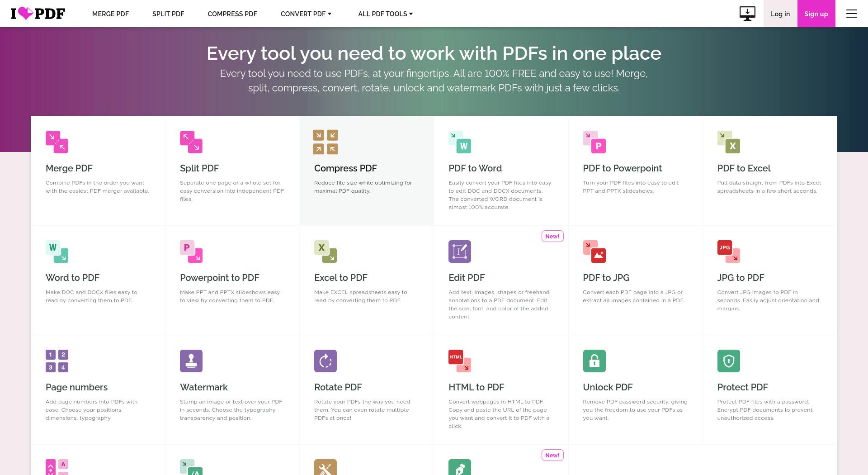Open the HTML to PDF title link
This screenshot has width=868, height=475.
(476, 387)
